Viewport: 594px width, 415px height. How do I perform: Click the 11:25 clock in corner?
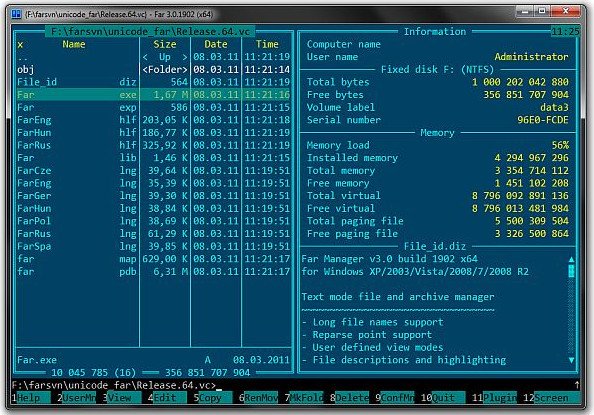[x=565, y=31]
